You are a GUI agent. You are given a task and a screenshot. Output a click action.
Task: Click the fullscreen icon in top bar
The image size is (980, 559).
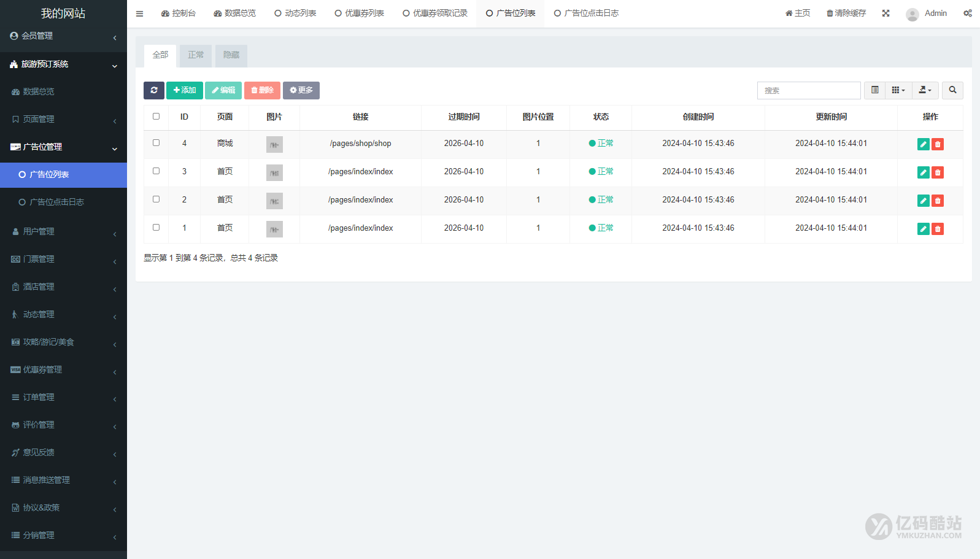pos(885,13)
